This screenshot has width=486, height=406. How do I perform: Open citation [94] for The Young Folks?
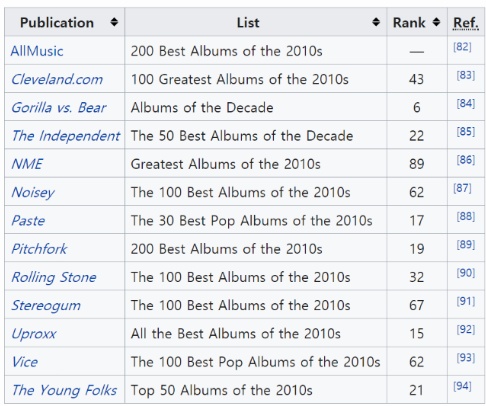462,386
